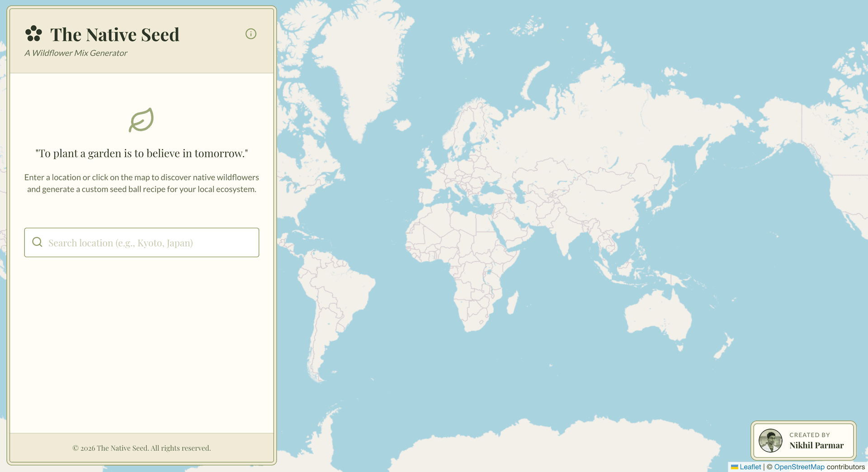Click the leaf illustration icon

coord(142,119)
